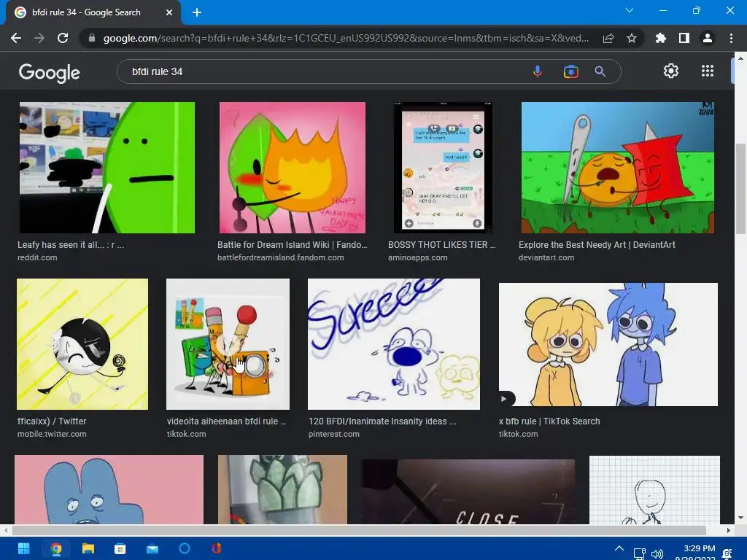Open the Chrome profile icon
Viewport: 747px width, 560px height.
[x=708, y=38]
